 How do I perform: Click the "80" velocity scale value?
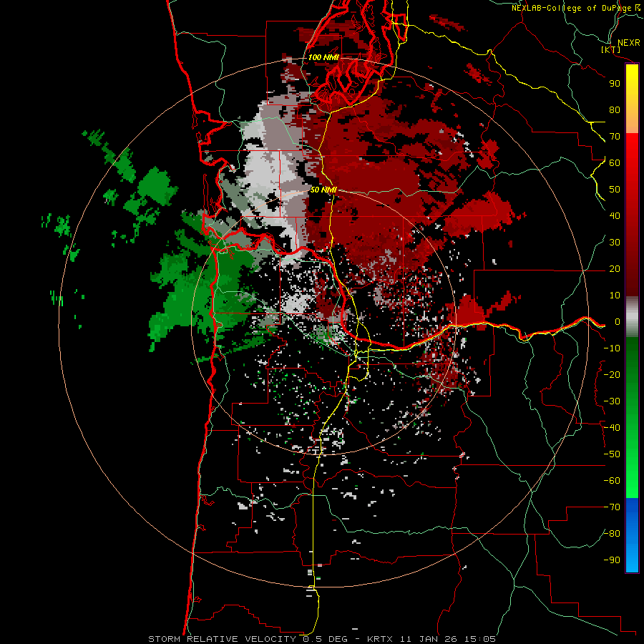pos(615,109)
